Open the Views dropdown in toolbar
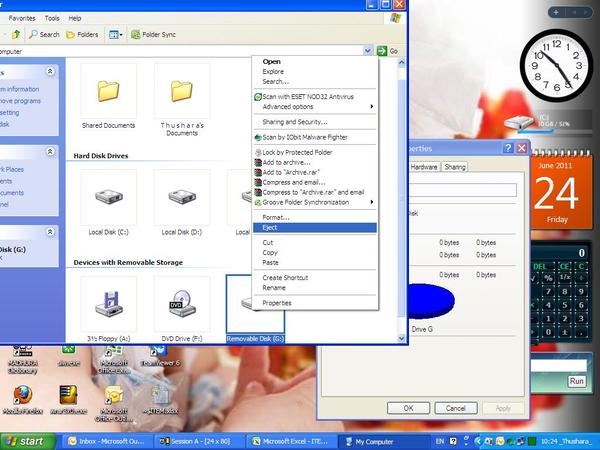600x450 pixels. pos(116,35)
